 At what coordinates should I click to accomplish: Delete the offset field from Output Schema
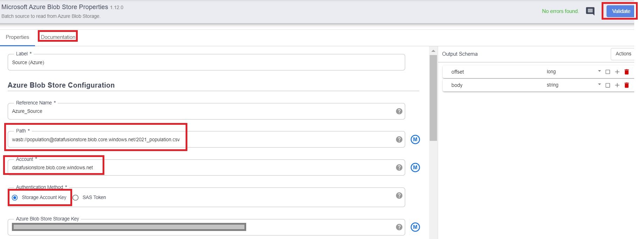pos(627,71)
